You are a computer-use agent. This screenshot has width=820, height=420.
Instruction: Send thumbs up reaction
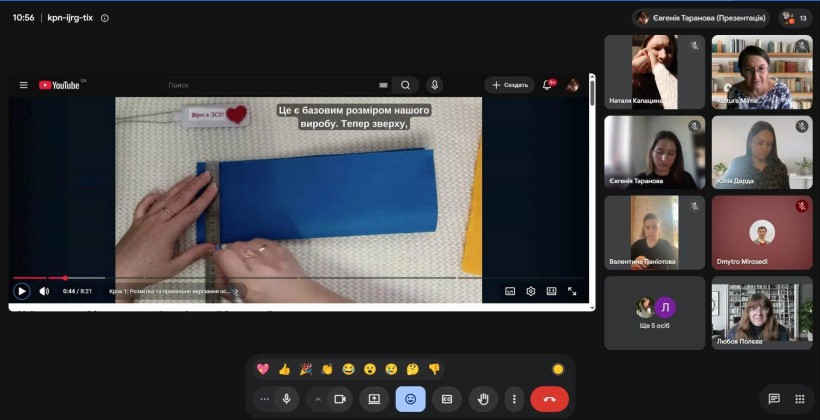coord(284,369)
